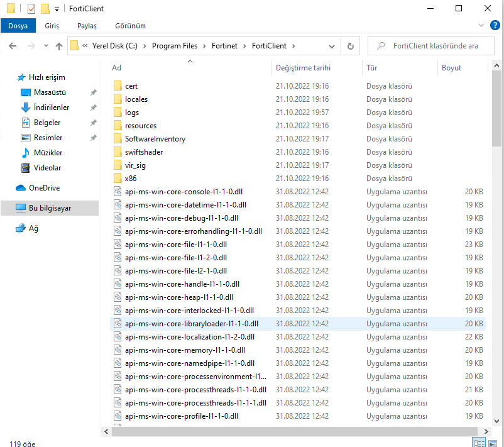The image size is (504, 447).
Task: Click the pin icon next to Resimler
Action: (x=93, y=138)
